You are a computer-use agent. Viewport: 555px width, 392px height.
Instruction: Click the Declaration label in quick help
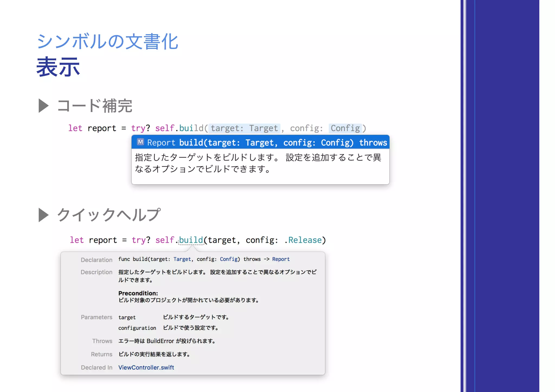[x=96, y=260]
